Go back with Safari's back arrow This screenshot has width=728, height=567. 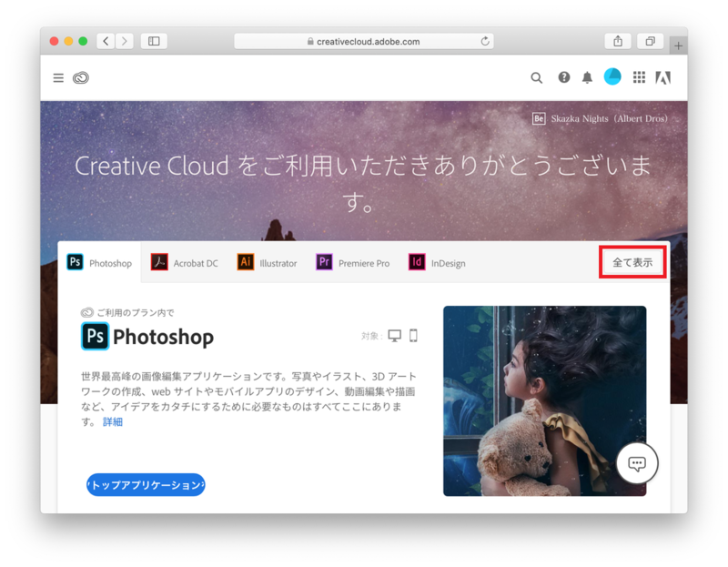point(106,41)
